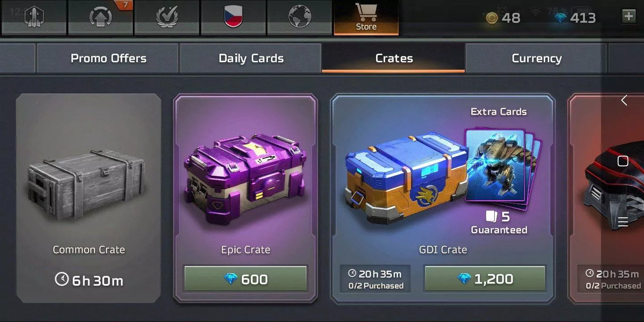Buy GDI Crate for 1,200 diamonds
The height and width of the screenshot is (322, 644).
point(485,279)
